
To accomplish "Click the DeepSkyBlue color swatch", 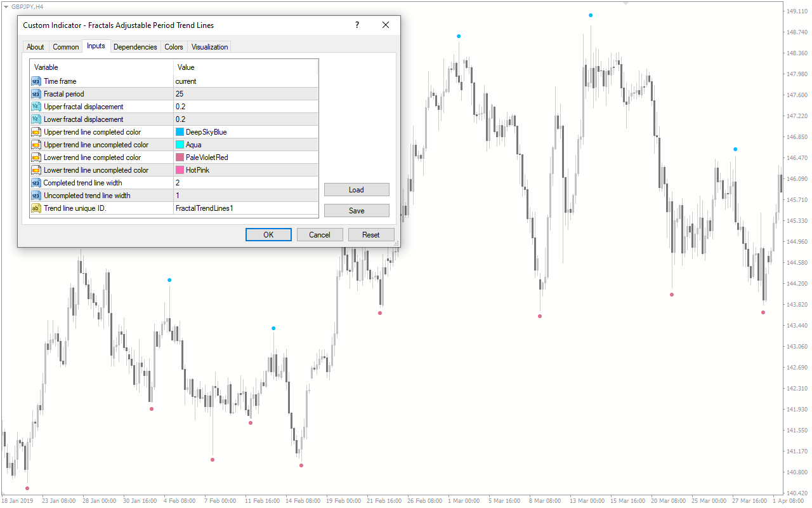I will tap(180, 132).
